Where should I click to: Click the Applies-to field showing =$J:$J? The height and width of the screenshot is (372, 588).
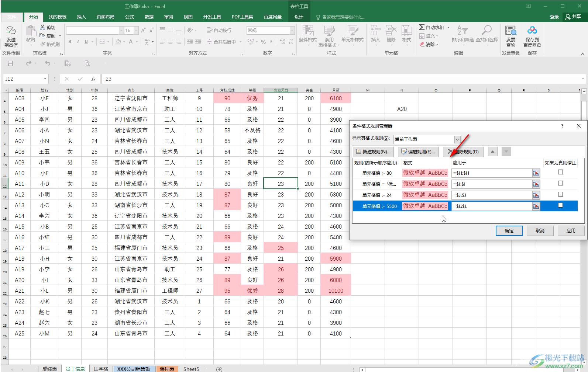[492, 195]
